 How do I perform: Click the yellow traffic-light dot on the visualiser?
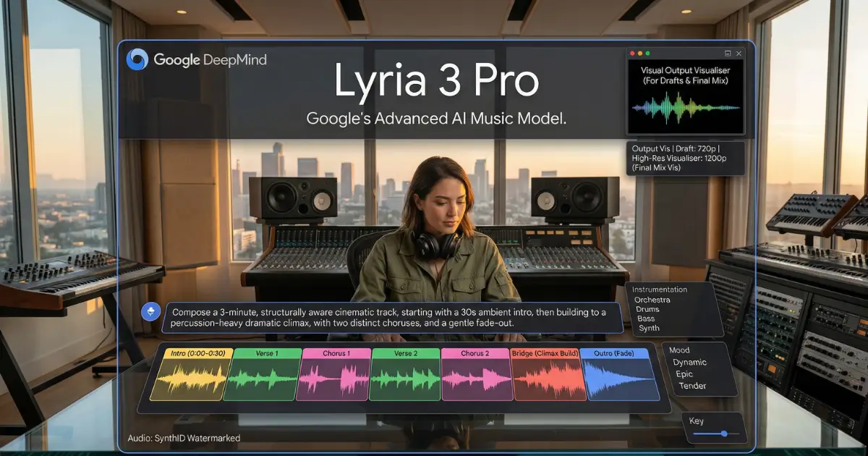coord(640,54)
